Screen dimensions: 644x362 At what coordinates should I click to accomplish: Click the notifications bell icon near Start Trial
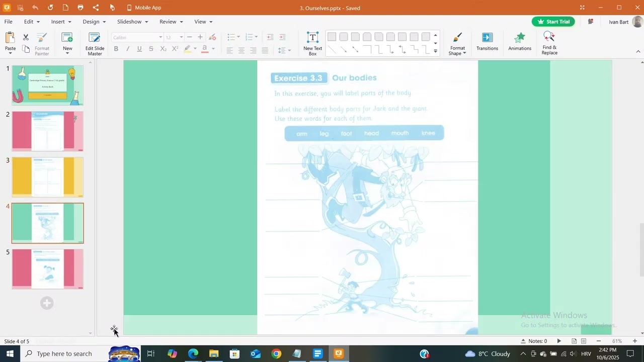[x=591, y=22]
